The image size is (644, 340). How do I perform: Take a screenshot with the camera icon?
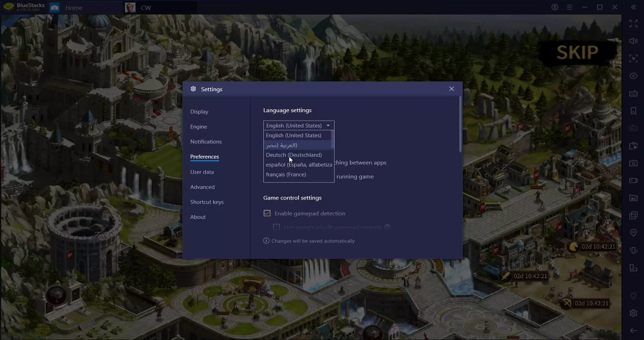click(x=633, y=163)
